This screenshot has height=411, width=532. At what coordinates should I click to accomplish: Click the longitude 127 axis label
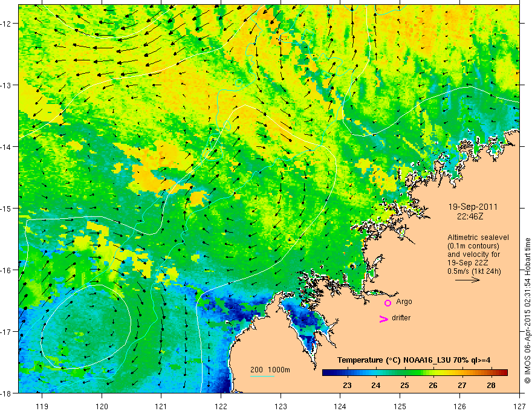(519, 406)
